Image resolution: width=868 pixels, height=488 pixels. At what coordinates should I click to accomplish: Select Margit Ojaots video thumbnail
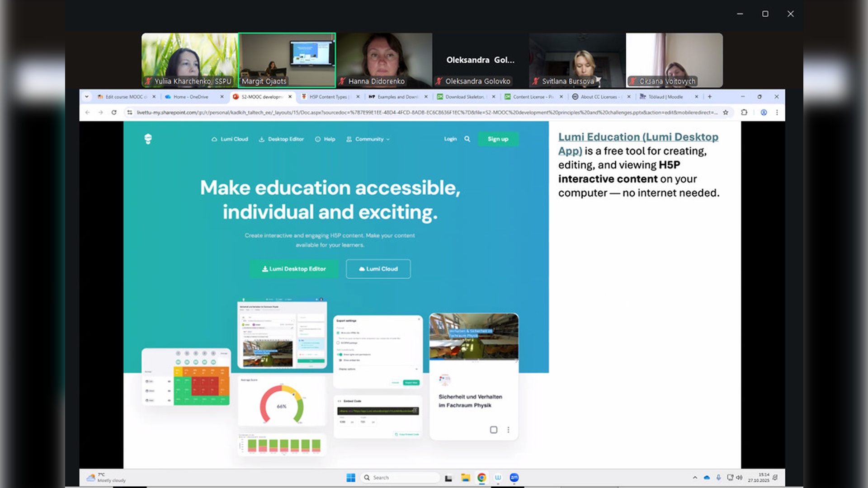click(x=287, y=60)
